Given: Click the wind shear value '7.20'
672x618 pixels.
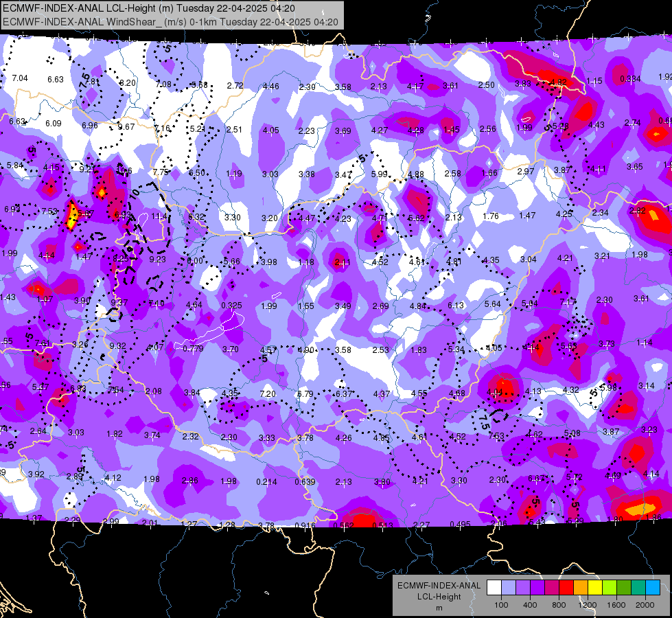Looking at the screenshot, I should 268,393.
